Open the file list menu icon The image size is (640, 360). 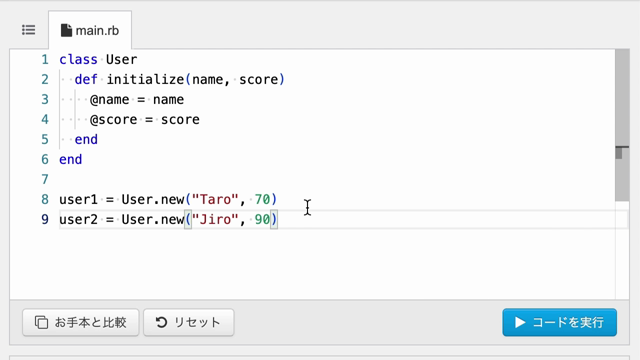(29, 30)
